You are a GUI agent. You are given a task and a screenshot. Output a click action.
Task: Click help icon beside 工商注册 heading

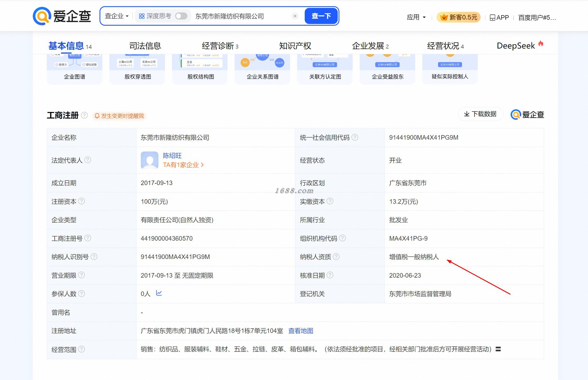[84, 115]
